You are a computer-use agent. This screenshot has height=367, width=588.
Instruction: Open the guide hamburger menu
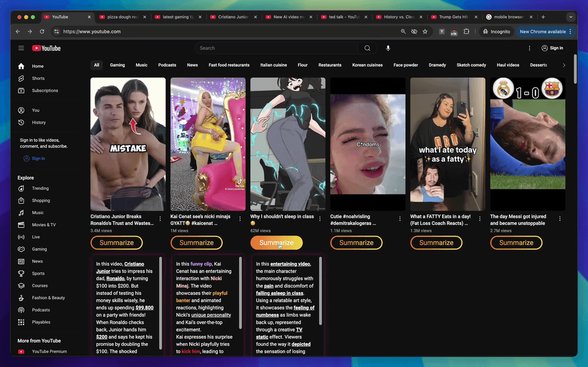pos(21,48)
